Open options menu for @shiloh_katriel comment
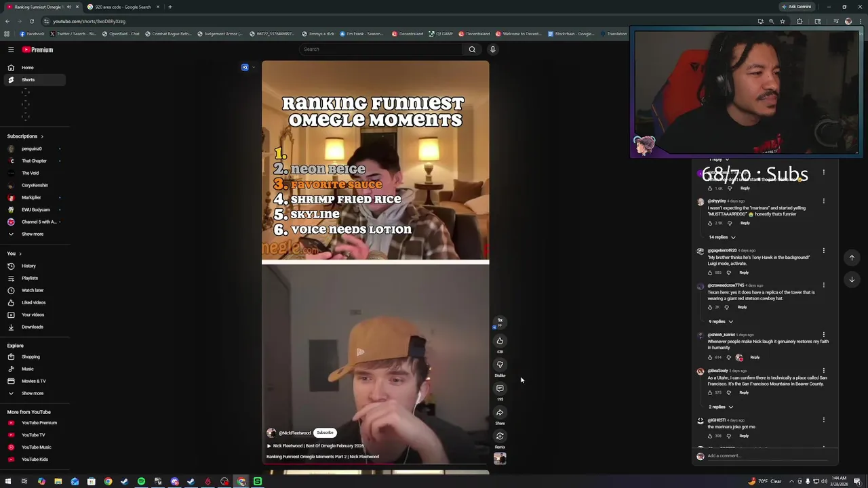 824,335
